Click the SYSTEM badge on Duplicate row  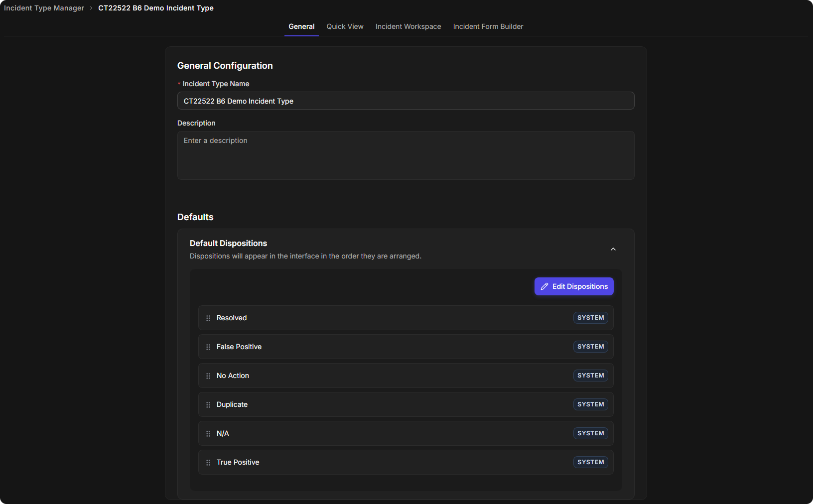(590, 404)
